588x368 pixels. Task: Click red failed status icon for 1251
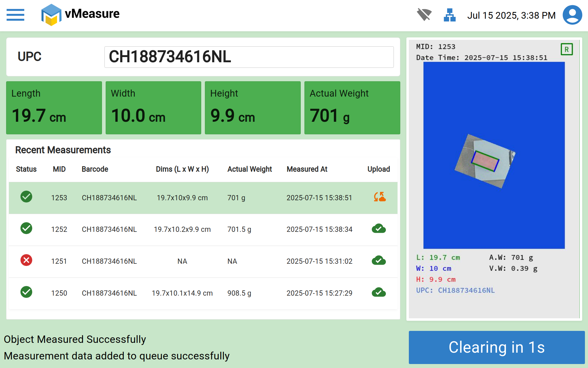point(26,260)
